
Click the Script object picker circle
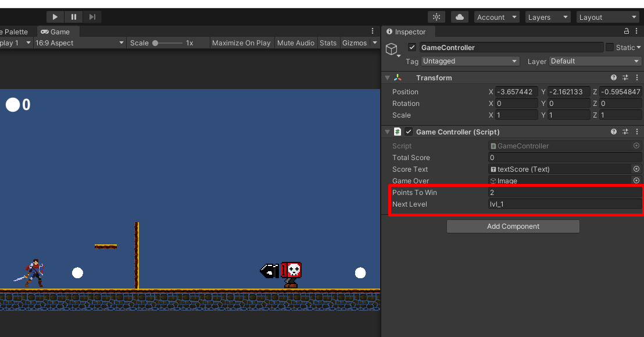pos(636,146)
